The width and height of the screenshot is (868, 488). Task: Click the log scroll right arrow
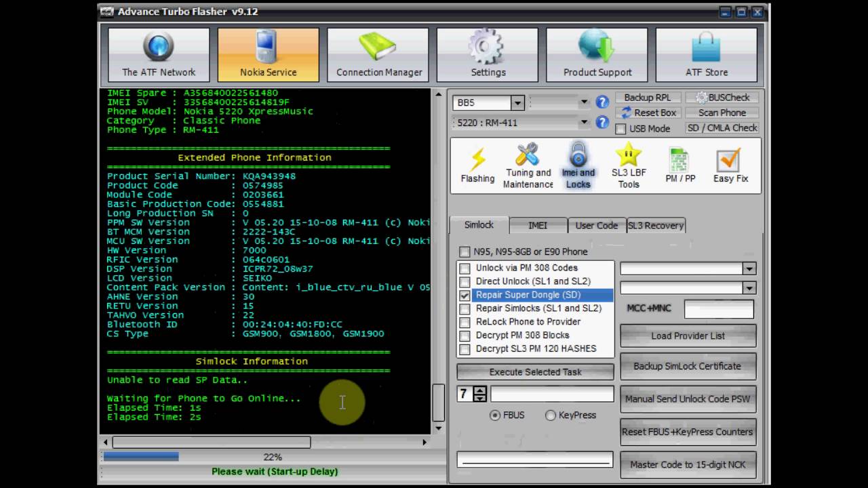click(425, 442)
